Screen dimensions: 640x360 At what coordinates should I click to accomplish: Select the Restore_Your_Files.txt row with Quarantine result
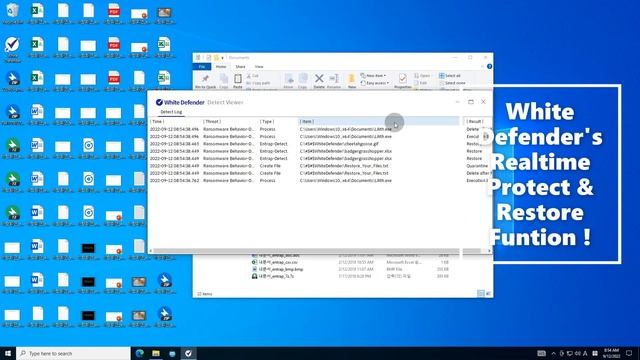coord(320,166)
